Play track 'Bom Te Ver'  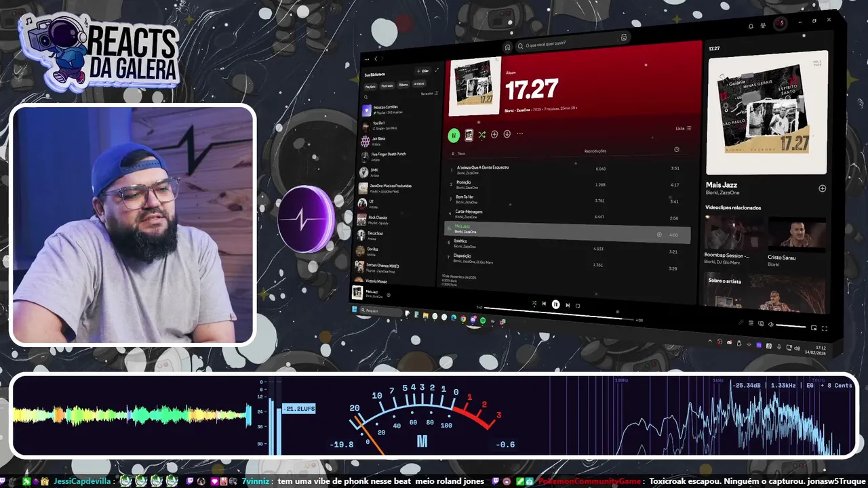(x=567, y=199)
